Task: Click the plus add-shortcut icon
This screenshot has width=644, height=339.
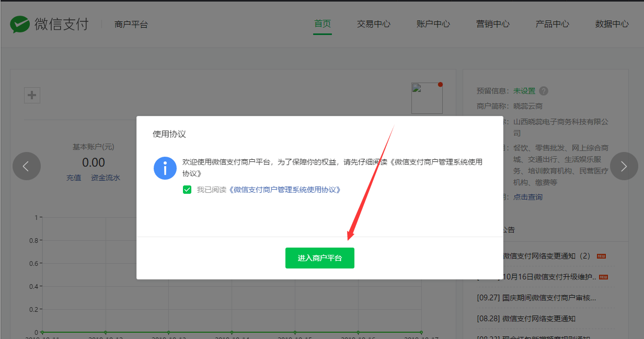Action: [x=32, y=95]
